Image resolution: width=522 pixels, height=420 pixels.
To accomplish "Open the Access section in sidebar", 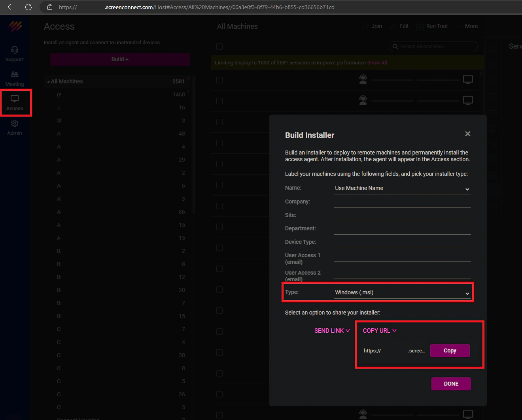I will click(x=15, y=103).
